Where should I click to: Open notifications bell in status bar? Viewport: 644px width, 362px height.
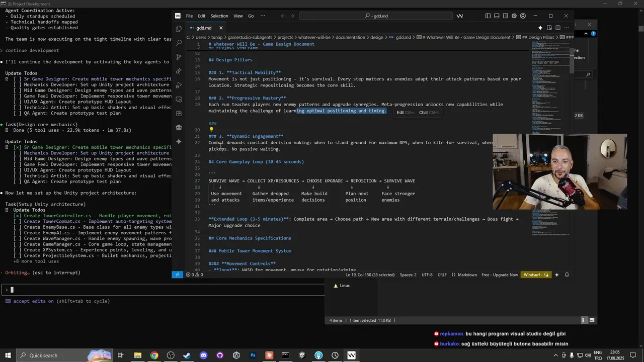pyautogui.click(x=567, y=275)
